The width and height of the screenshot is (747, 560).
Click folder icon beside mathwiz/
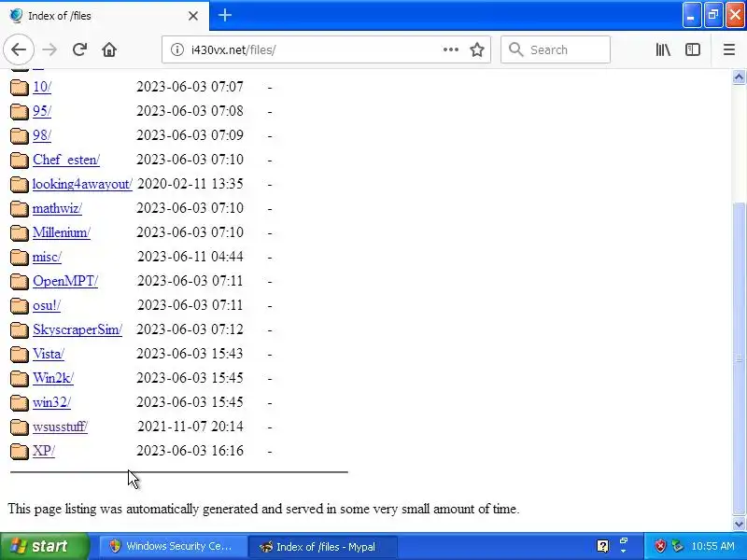coord(19,208)
